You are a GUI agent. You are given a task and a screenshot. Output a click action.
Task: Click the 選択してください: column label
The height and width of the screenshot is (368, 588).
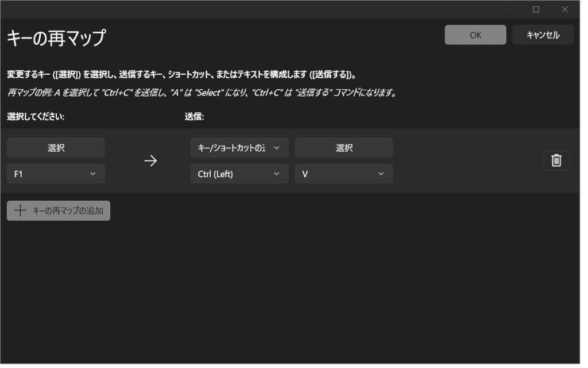36,116
